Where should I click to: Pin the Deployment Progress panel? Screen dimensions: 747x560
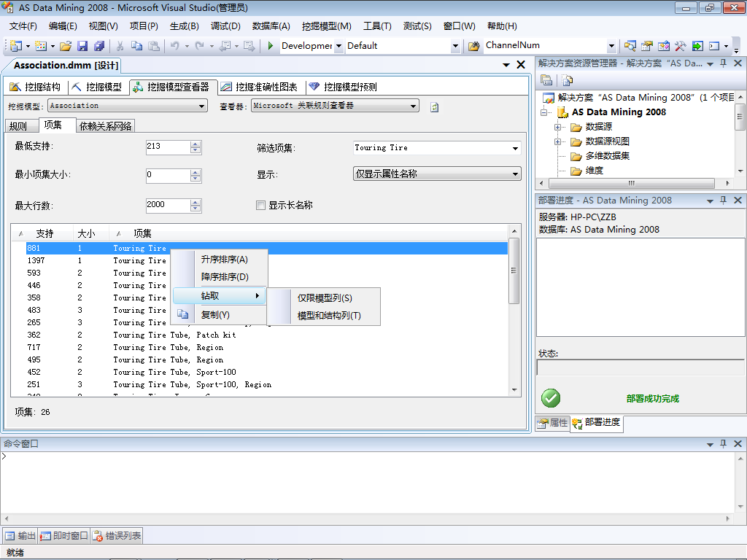tap(723, 201)
